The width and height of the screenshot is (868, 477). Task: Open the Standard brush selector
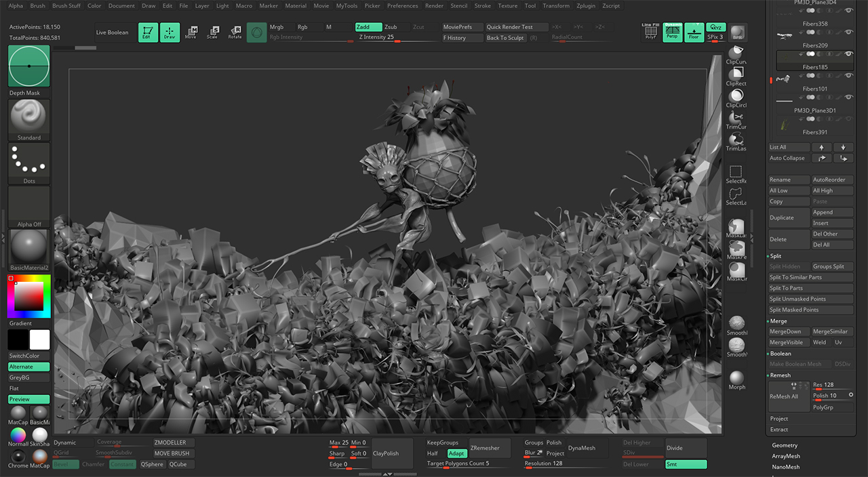click(x=29, y=117)
